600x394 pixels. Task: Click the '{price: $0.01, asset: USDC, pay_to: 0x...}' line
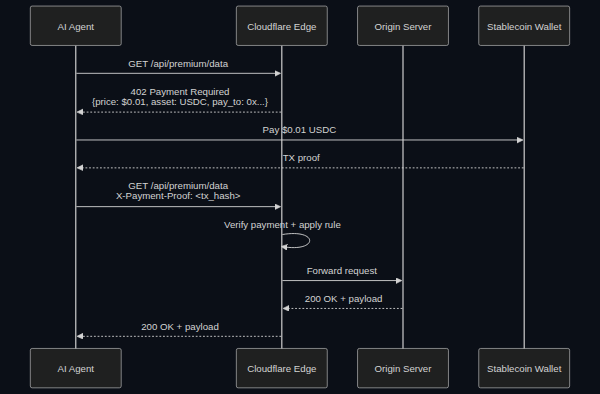point(180,102)
